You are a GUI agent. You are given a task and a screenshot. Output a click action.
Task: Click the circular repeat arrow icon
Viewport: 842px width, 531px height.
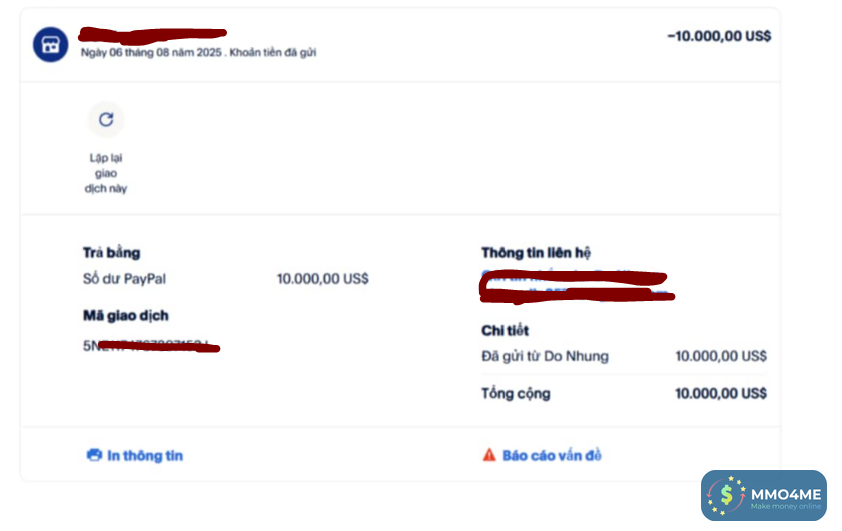pyautogui.click(x=106, y=120)
